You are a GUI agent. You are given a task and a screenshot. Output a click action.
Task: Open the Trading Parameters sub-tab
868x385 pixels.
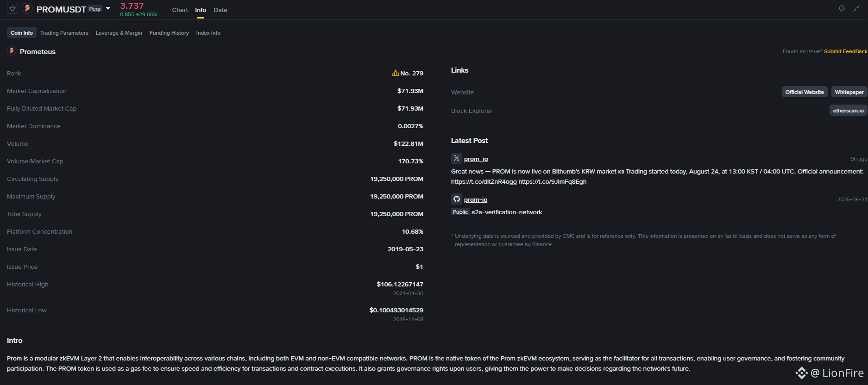click(x=64, y=33)
